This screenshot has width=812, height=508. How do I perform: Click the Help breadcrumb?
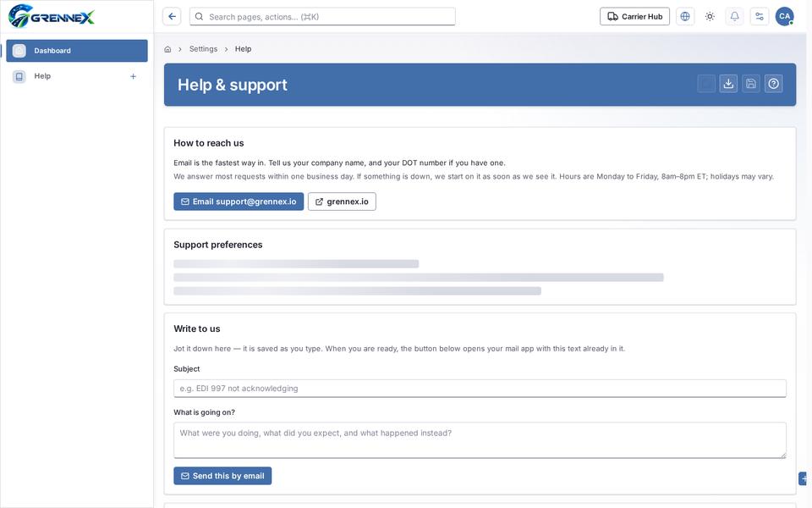[x=243, y=49]
